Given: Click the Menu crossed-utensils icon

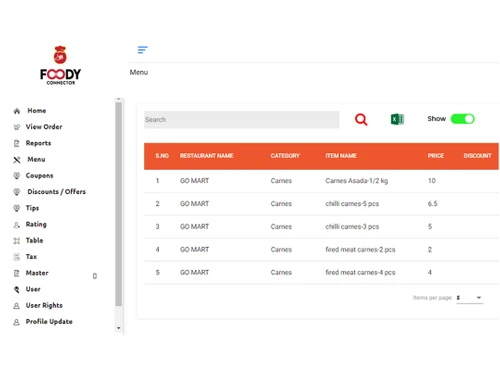Looking at the screenshot, I should [17, 160].
